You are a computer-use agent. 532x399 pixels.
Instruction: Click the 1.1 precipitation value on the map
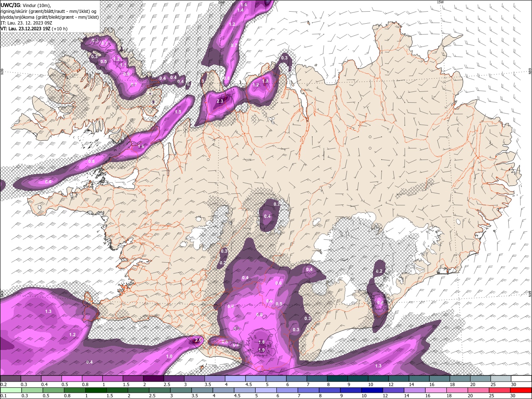click(x=123, y=65)
